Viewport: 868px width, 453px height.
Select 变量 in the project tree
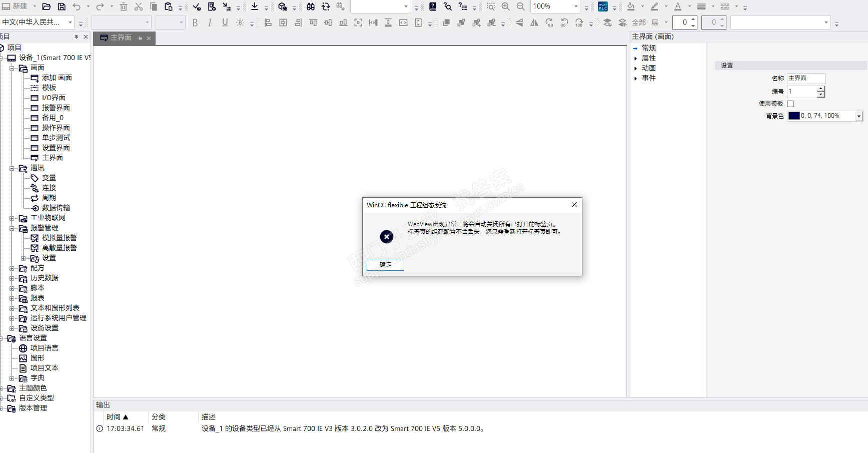tap(49, 178)
